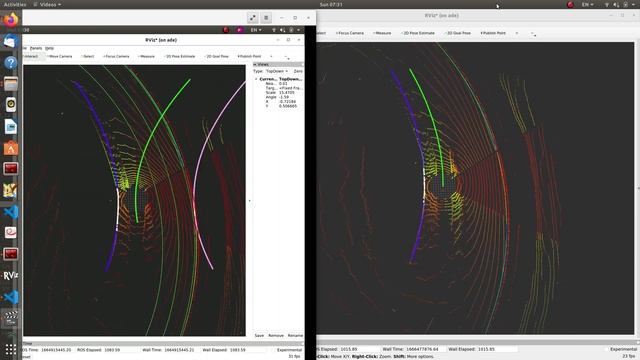This screenshot has width=640, height=360.
Task: Open the Videos app menu in top bar
Action: click(48, 4)
